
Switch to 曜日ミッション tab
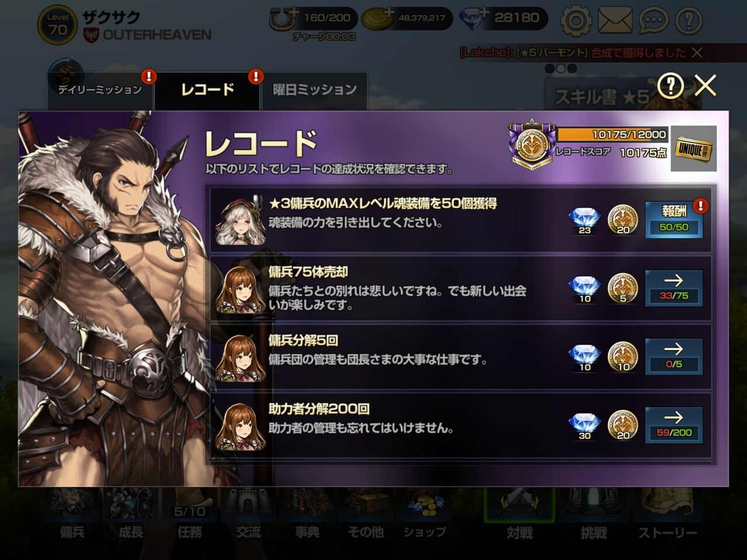pyautogui.click(x=315, y=90)
